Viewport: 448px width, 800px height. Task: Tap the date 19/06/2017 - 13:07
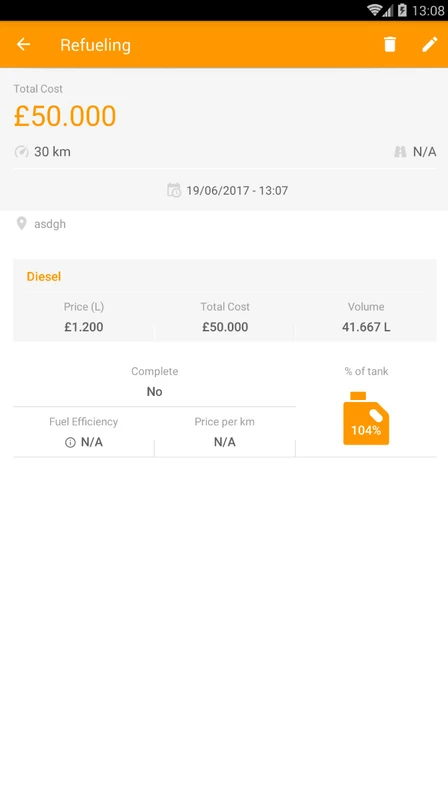237,190
